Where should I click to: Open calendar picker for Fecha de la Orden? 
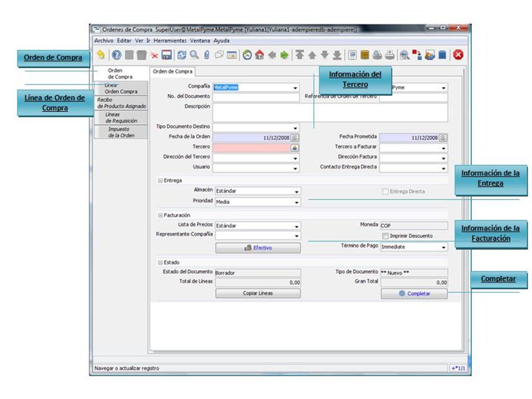coord(295,138)
